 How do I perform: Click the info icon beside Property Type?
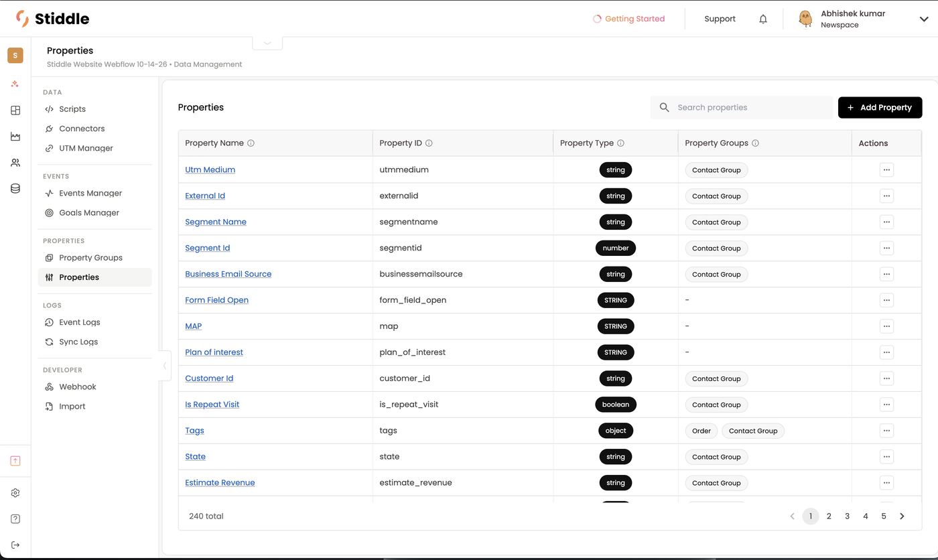pos(620,143)
